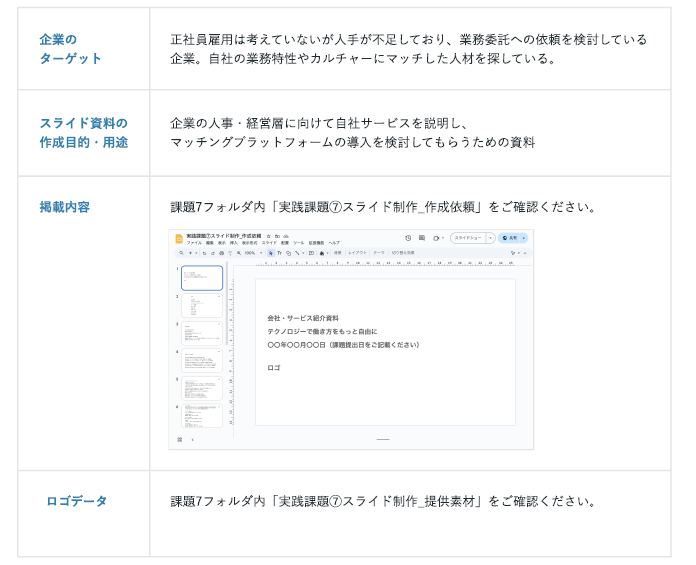The image size is (696, 565).
Task: Select slide 3 thumbnail in filmstrip
Action: (x=202, y=333)
